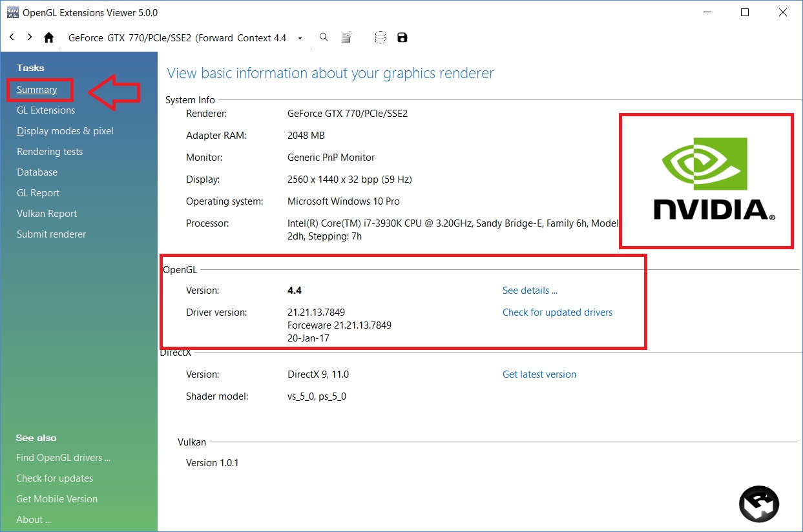Click the NVIDIA logo image
The image size is (803, 532).
707,181
